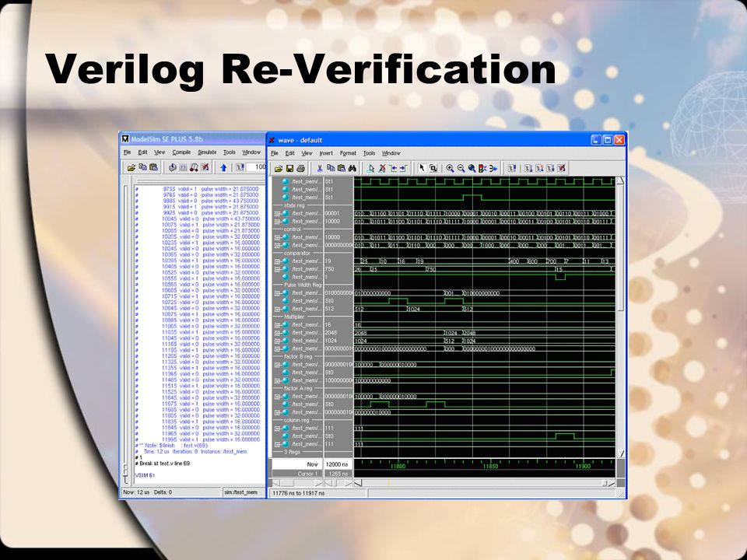Click Break icon with red X in ModelSim toolbar

coord(205,168)
